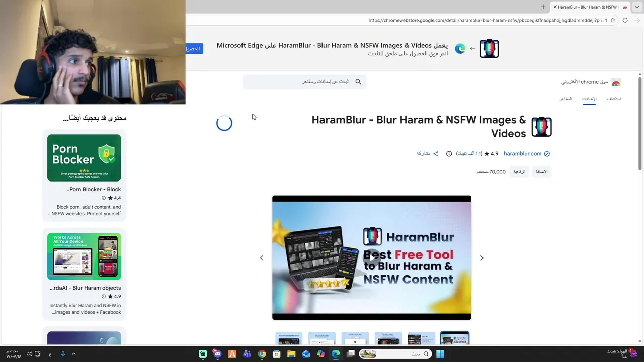
Task: Click the Microsoft Edge logo in banner
Action: 460,49
